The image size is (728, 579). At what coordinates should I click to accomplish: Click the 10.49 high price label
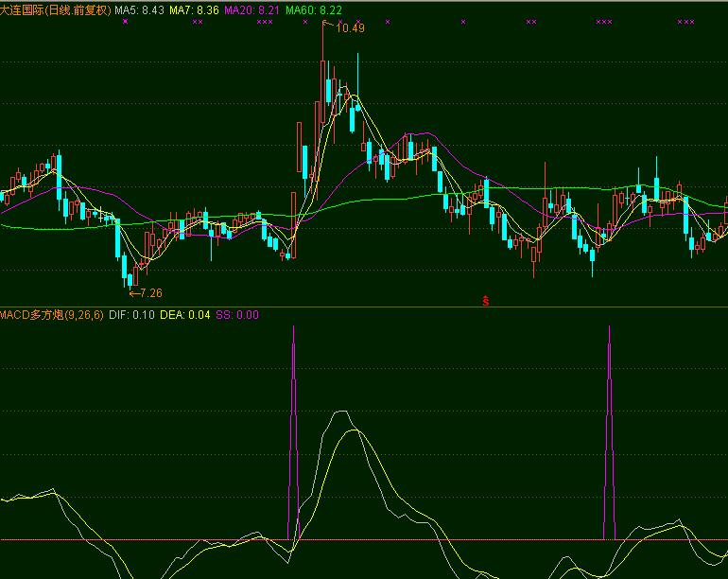click(350, 27)
